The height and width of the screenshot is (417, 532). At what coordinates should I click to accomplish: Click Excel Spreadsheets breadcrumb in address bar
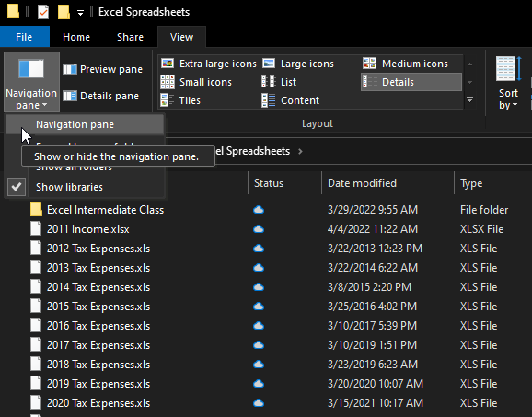[253, 151]
